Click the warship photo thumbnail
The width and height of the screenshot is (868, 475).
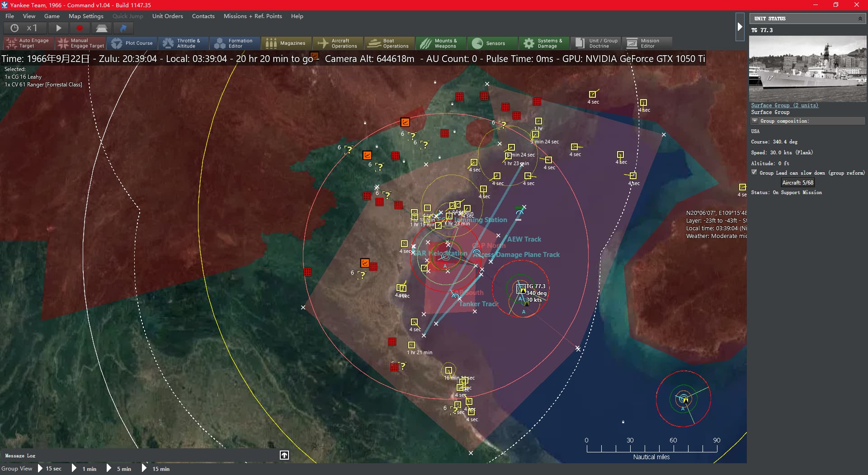pos(807,69)
